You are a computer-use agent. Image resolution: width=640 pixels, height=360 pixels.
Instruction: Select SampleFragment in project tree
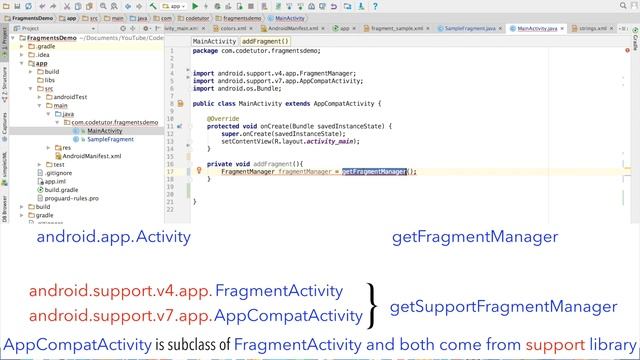(x=111, y=139)
